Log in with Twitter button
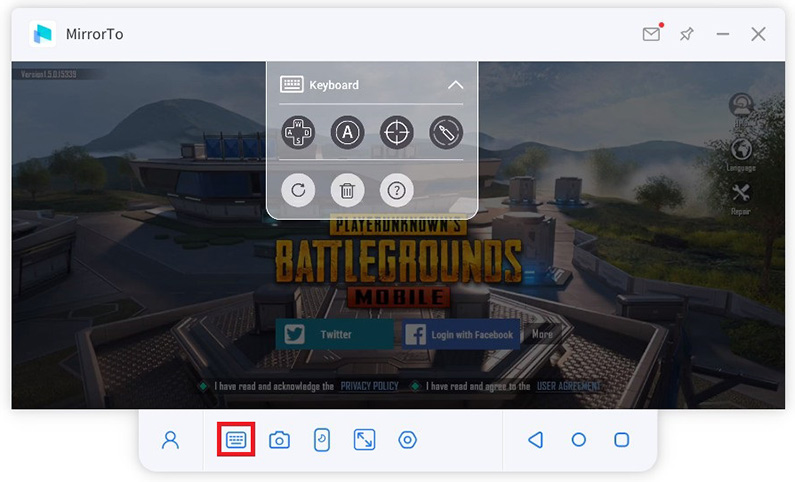This screenshot has width=795, height=482. point(335,334)
